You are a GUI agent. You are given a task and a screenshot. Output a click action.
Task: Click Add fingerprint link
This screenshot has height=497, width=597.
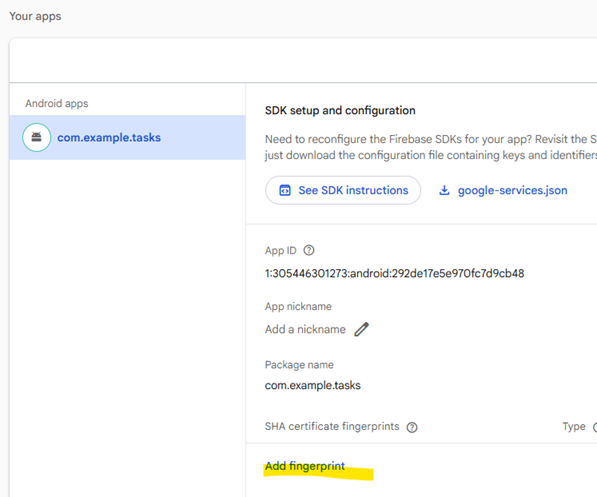(x=305, y=466)
